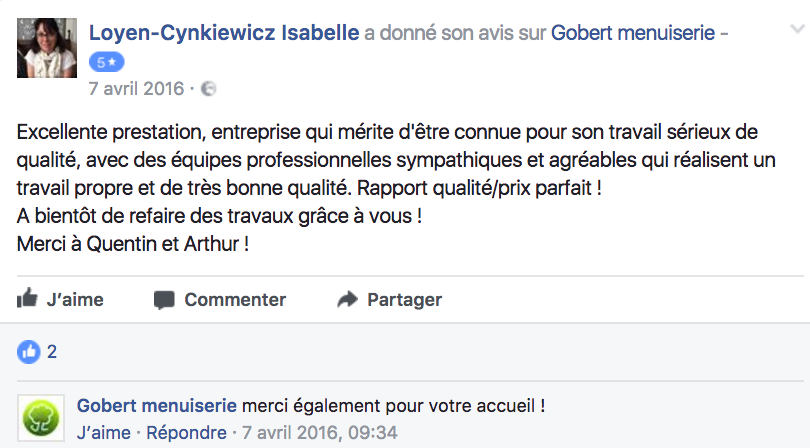
Task: Click the post date 7 avril 2016
Action: tap(136, 89)
